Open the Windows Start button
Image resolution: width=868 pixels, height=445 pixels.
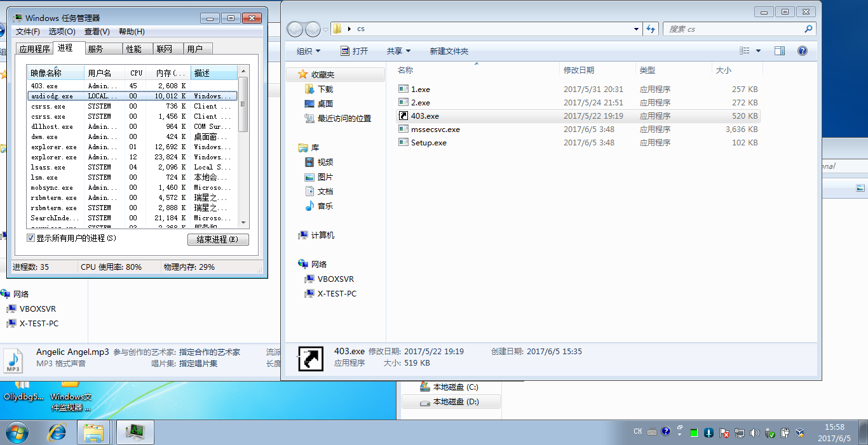pos(17,432)
